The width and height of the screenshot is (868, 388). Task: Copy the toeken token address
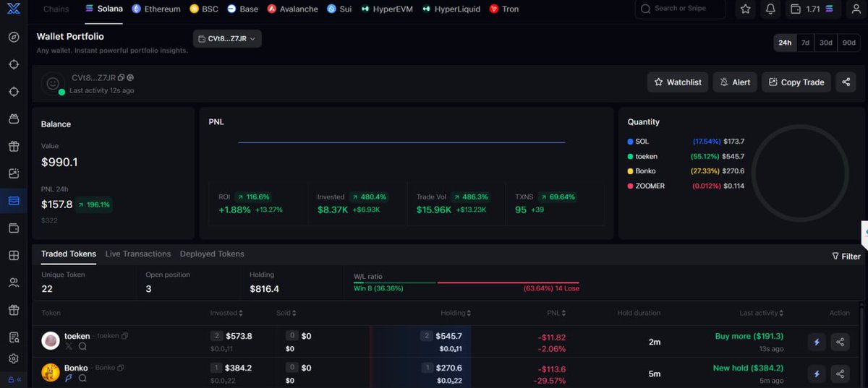point(125,336)
